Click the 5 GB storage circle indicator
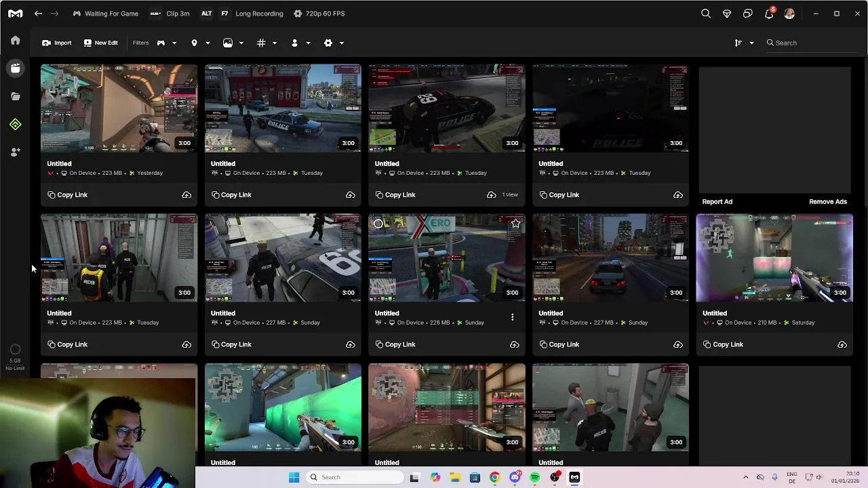 coord(15,350)
